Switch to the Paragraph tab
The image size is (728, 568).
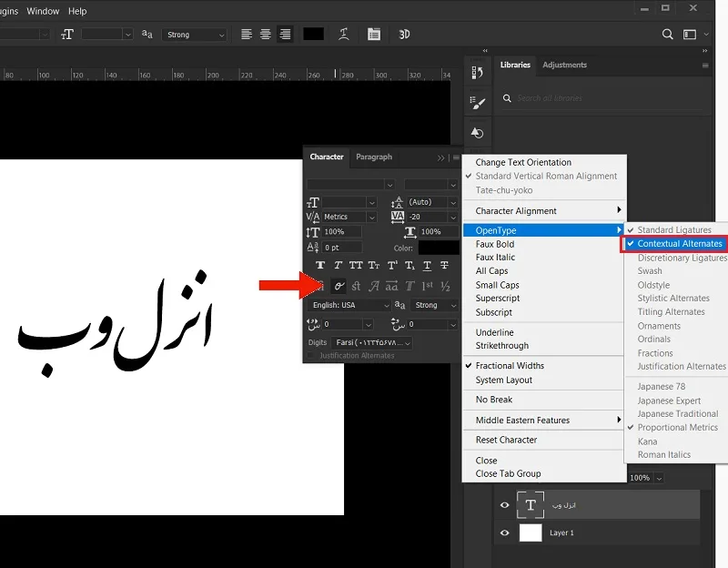tap(374, 157)
